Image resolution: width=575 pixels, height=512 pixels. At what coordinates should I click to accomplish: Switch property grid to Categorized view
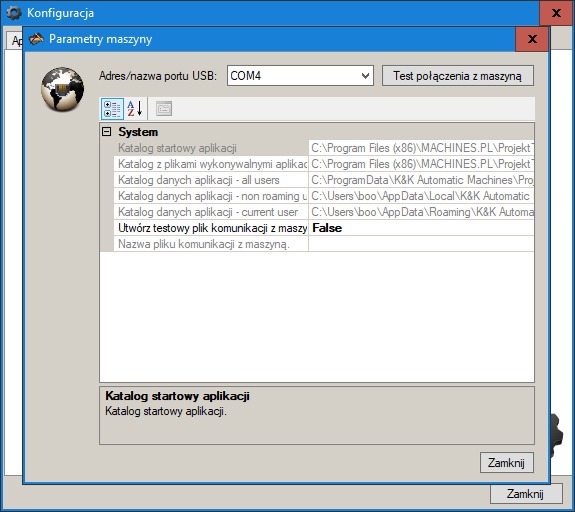(112, 109)
